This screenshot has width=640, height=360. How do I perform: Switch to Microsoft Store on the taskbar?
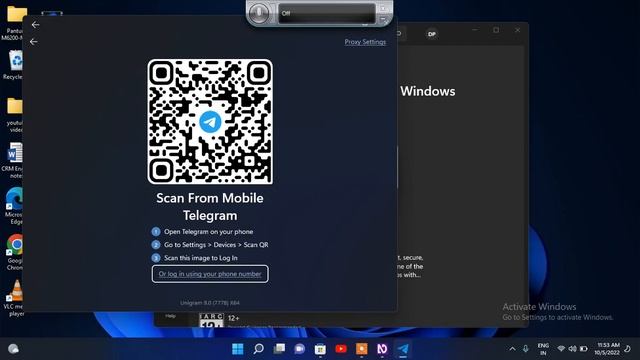pyautogui.click(x=320, y=349)
